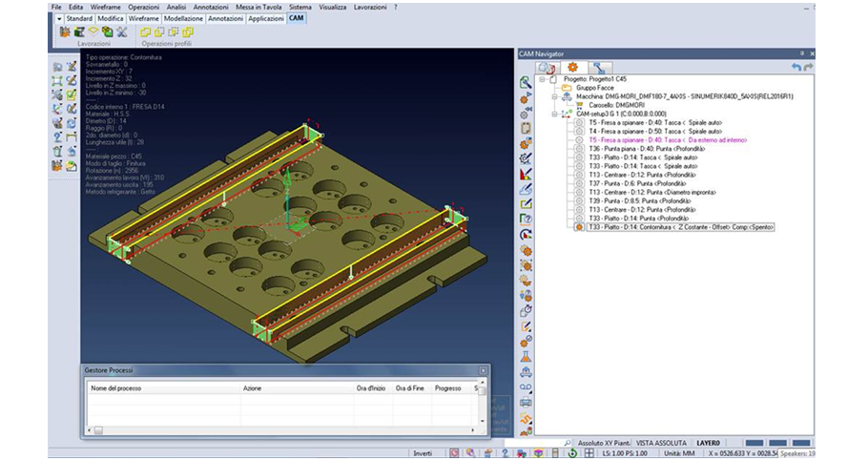Image resolution: width=868 pixels, height=461 pixels.
Task: Switch to the Modellazione ribbon tab
Action: pos(184,18)
